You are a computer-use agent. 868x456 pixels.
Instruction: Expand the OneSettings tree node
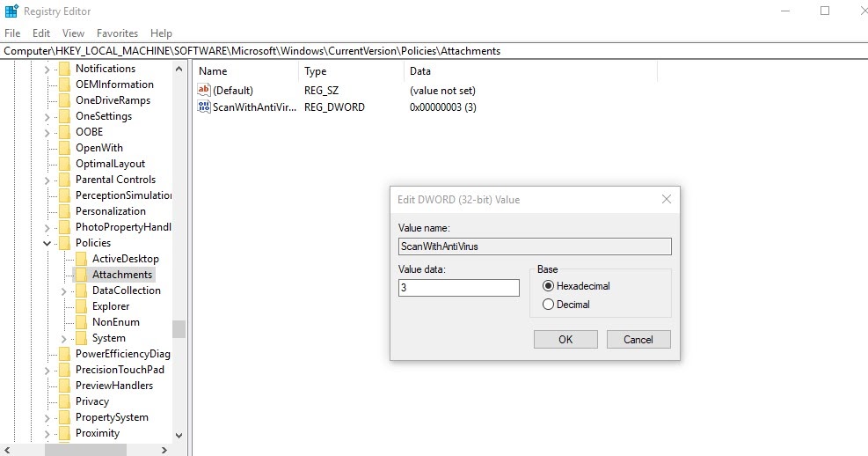pyautogui.click(x=47, y=117)
